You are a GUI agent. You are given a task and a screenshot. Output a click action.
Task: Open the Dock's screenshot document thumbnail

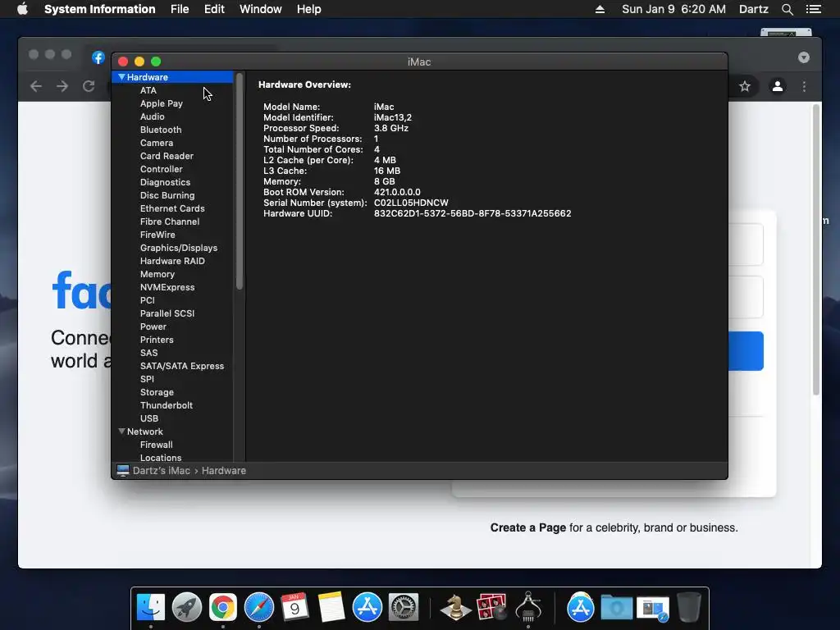click(652, 608)
